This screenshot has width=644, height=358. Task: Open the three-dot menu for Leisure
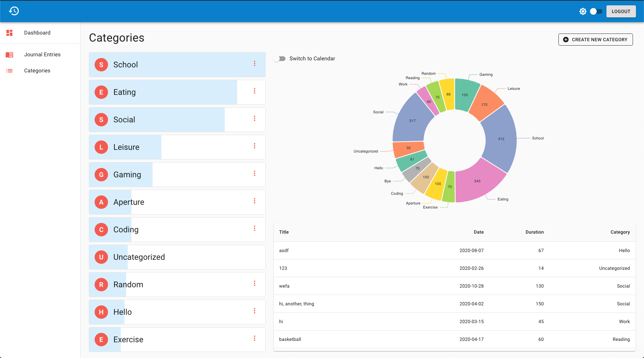[x=255, y=146]
